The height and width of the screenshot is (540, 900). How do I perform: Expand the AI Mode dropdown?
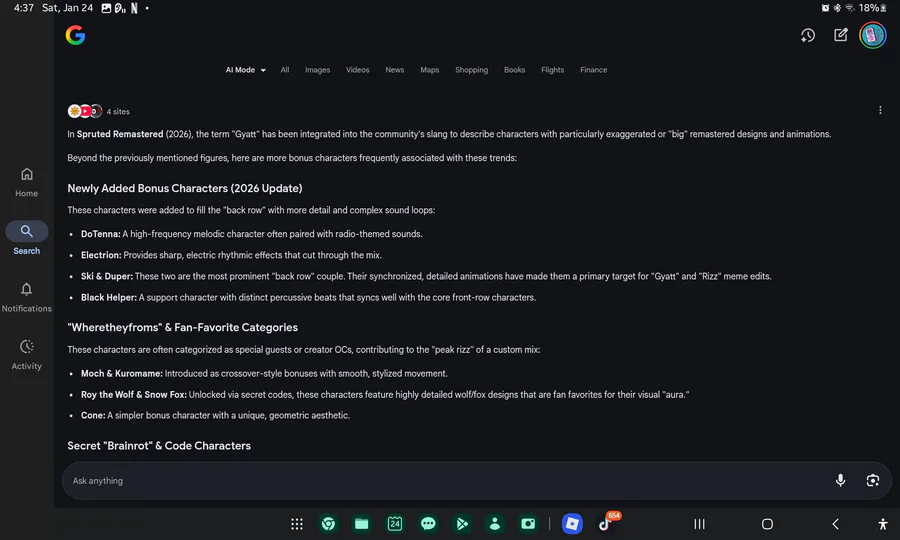(246, 70)
